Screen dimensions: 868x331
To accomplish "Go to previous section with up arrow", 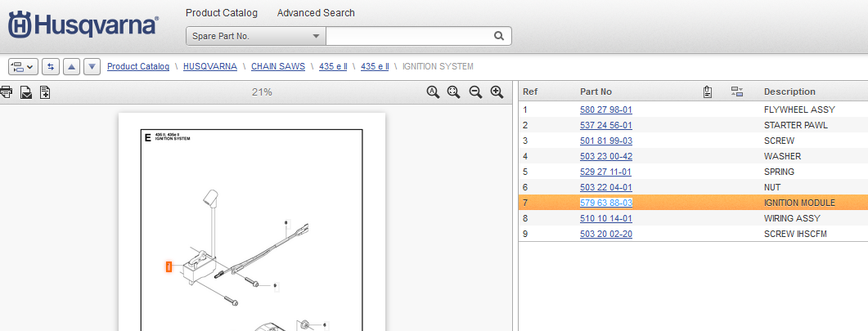I will click(71, 67).
